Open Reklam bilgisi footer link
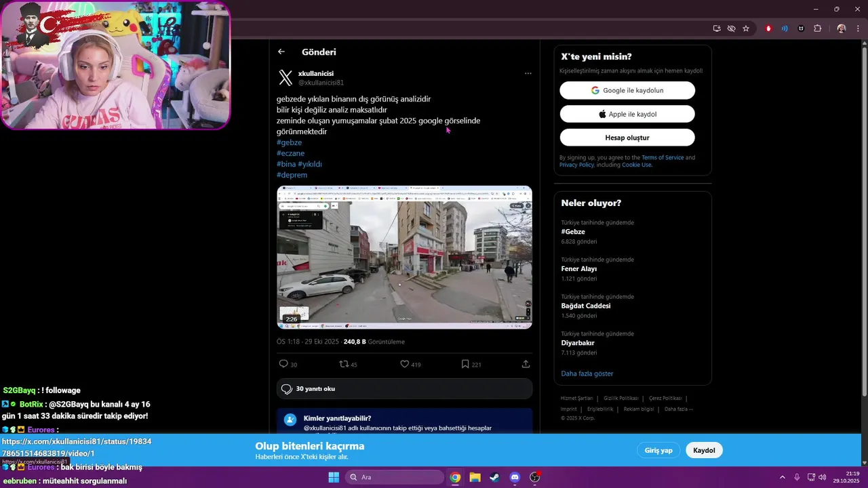Viewport: 868px width, 488px height. pyautogui.click(x=639, y=409)
